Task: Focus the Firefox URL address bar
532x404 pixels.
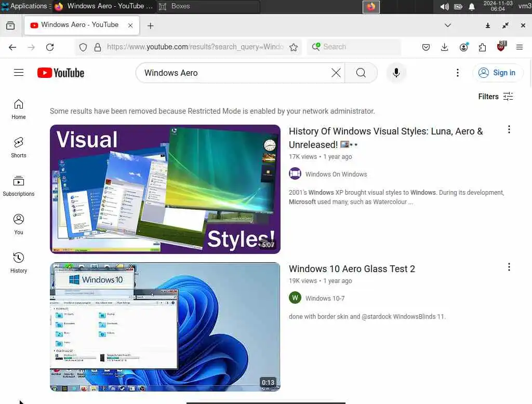Action: click(x=189, y=47)
